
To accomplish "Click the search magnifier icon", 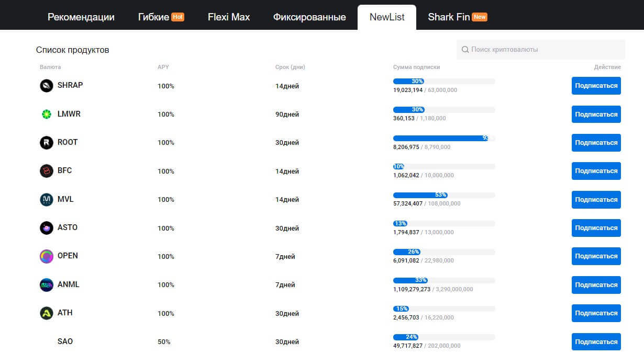I will point(465,50).
